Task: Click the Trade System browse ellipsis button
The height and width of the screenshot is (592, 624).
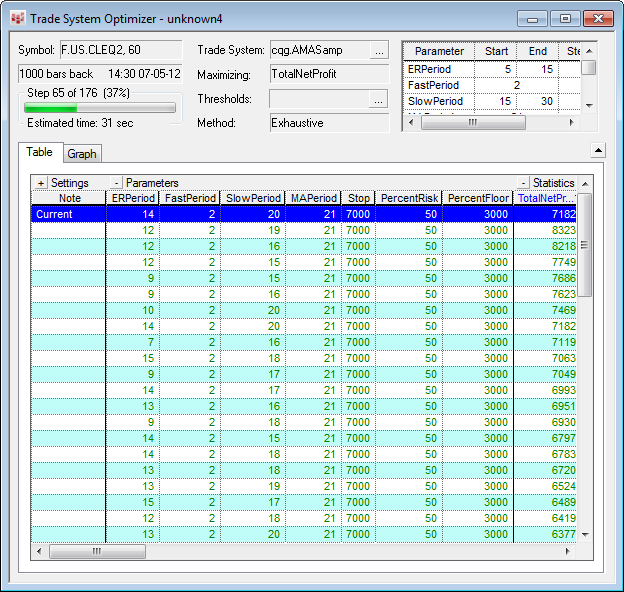Action: tap(379, 50)
